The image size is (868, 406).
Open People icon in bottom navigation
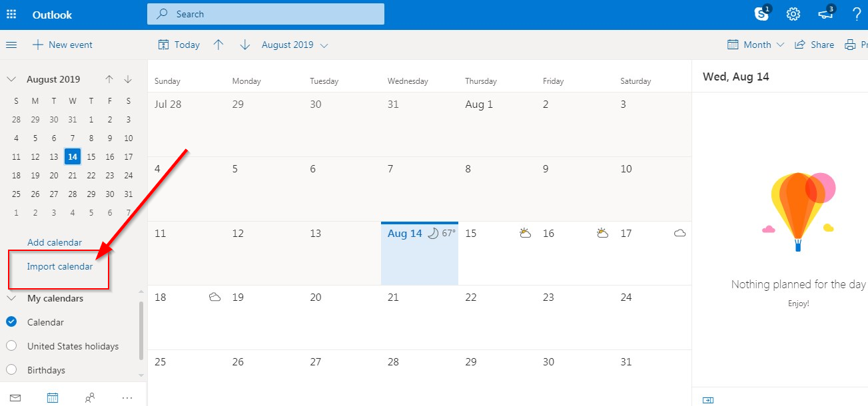coord(90,398)
